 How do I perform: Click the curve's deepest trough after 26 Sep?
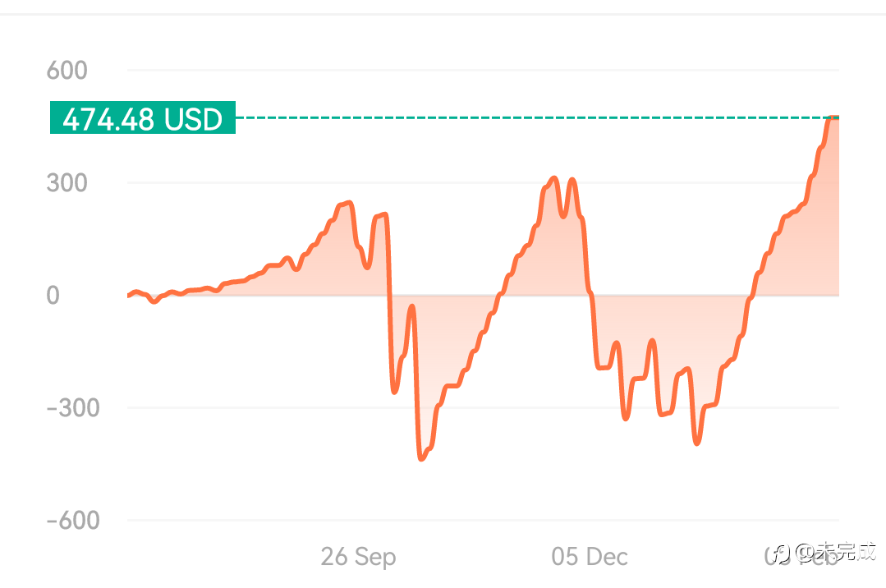point(422,457)
